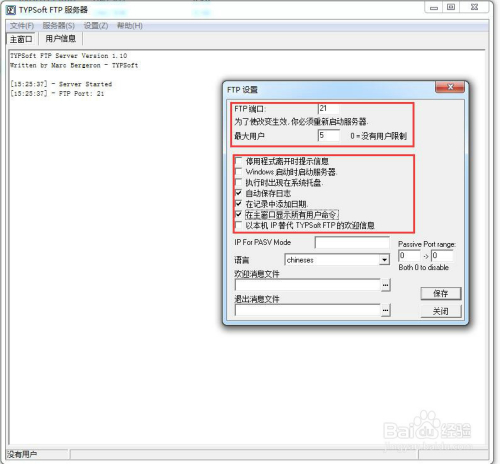500x464 pixels.
Task: Click the TYPSoft app icon in title bar
Action: pos(11,10)
